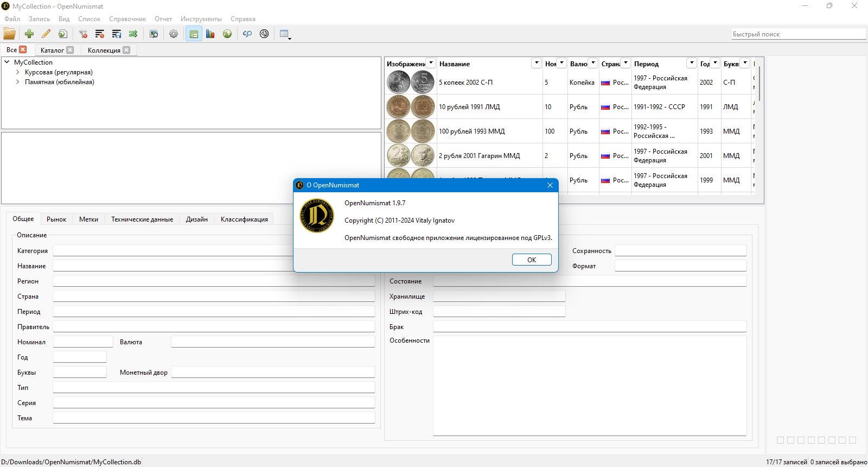Open the Запись menu
The image size is (868, 467).
point(39,18)
